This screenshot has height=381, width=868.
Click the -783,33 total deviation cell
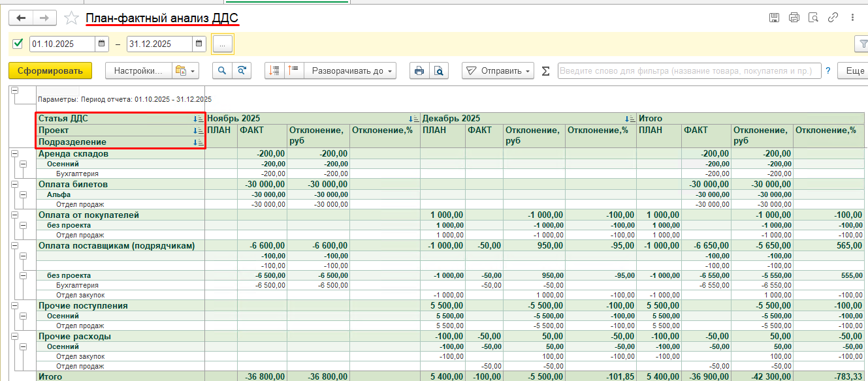[830, 376]
